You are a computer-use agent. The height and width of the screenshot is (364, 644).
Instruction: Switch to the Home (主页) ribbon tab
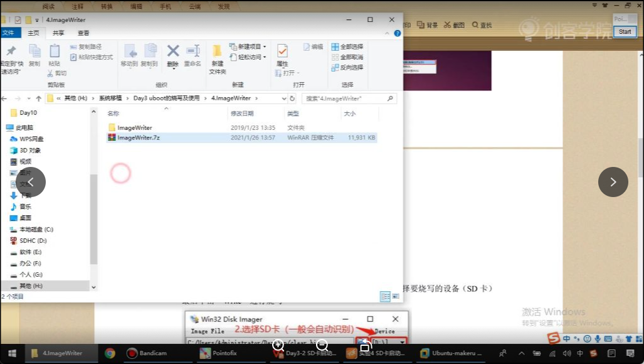pyautogui.click(x=34, y=33)
